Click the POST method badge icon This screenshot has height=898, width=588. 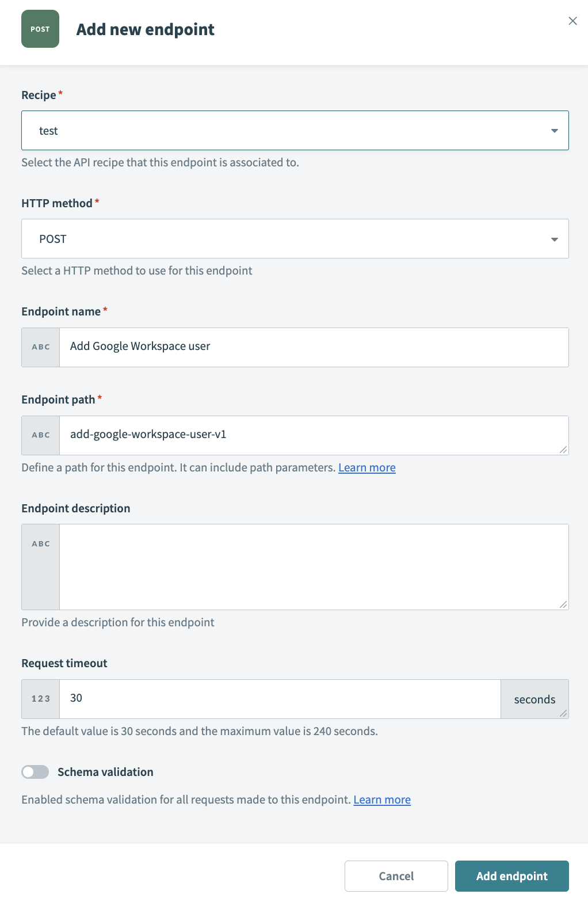(40, 29)
